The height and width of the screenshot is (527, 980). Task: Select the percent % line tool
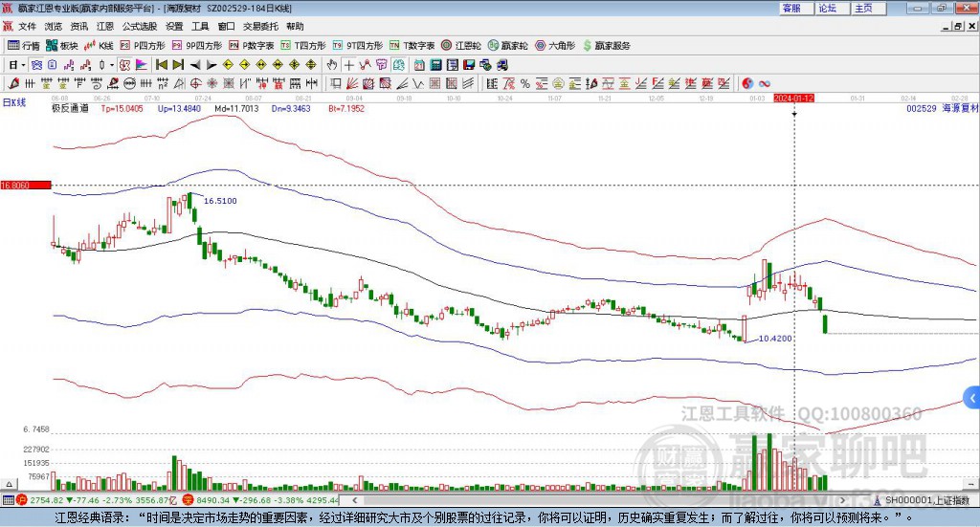click(x=525, y=83)
